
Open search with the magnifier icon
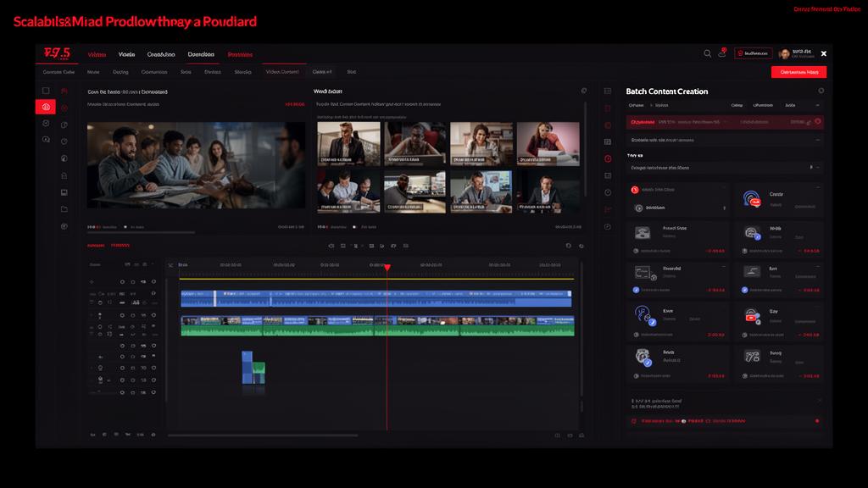(707, 53)
